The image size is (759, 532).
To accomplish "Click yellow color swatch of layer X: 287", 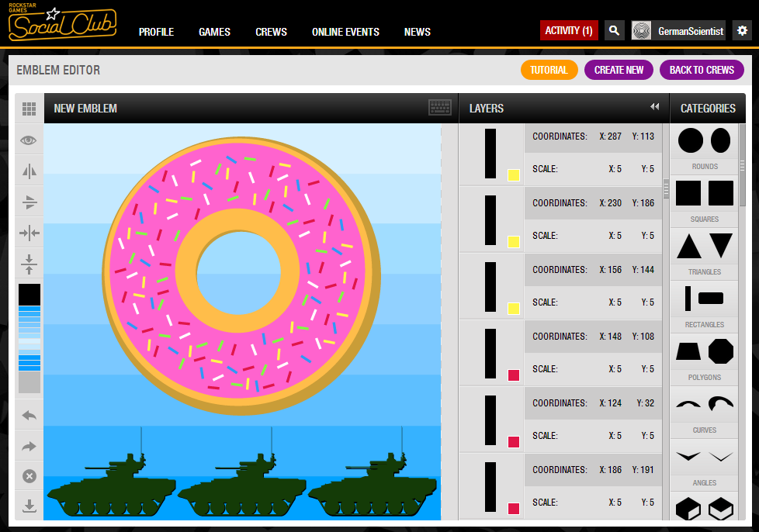I will (x=514, y=175).
